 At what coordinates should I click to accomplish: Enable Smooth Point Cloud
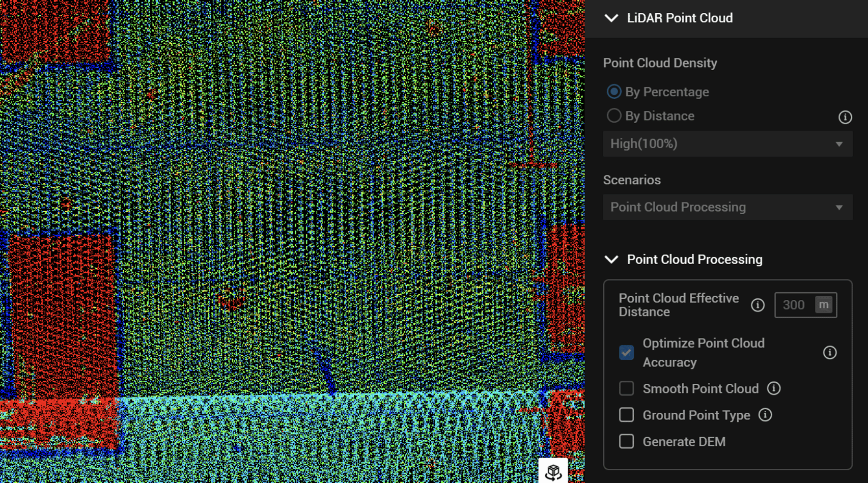click(627, 388)
